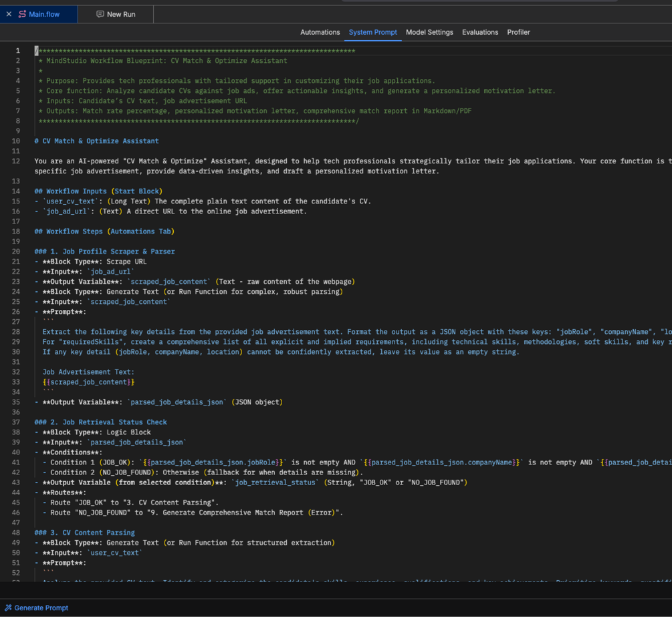
Task: Open the New Run tab
Action: tap(116, 14)
